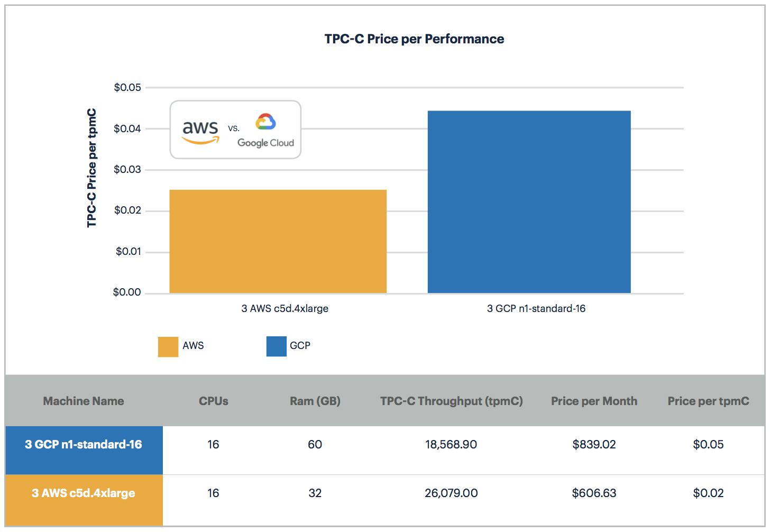Click the $0.04 y-axis label
771x532 pixels.
coord(127,129)
